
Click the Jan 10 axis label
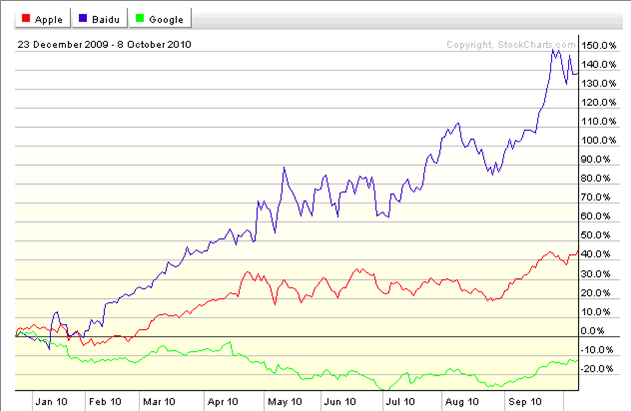51,401
